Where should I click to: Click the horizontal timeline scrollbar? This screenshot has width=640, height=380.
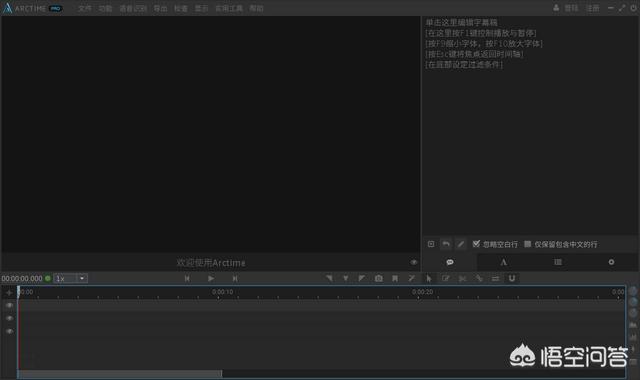(120, 373)
